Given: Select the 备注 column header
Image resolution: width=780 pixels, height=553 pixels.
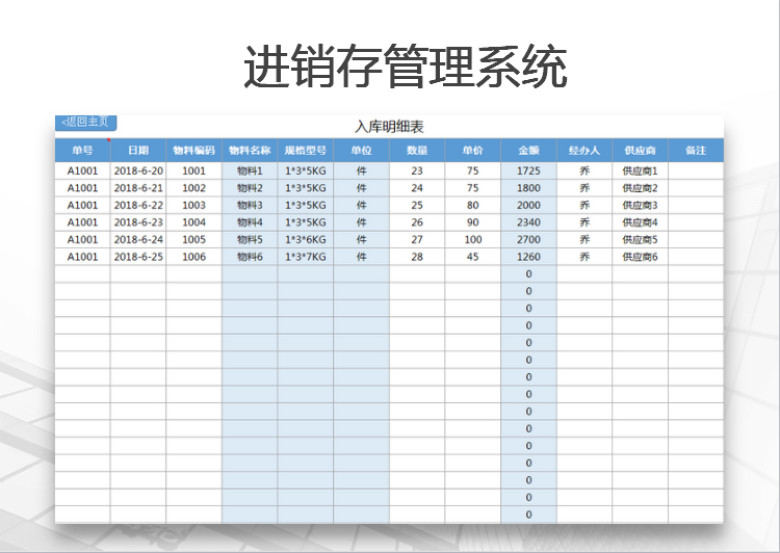Looking at the screenshot, I should (696, 150).
